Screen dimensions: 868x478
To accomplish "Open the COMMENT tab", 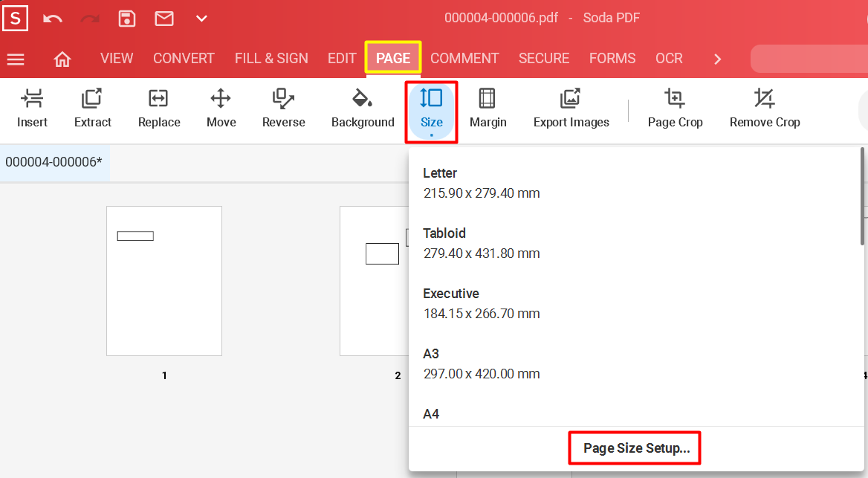I will [x=464, y=58].
